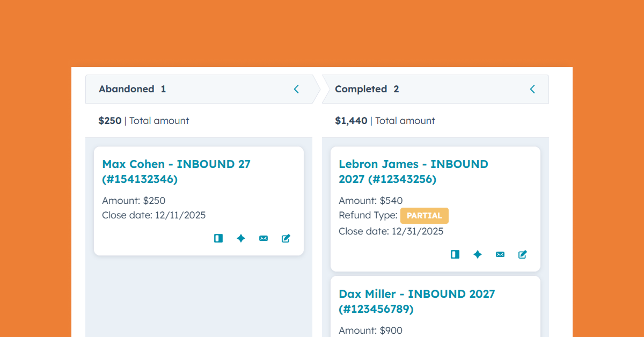Open preview panel icon on Lebron James card
Screen dimensions: 644x337
coord(455,254)
